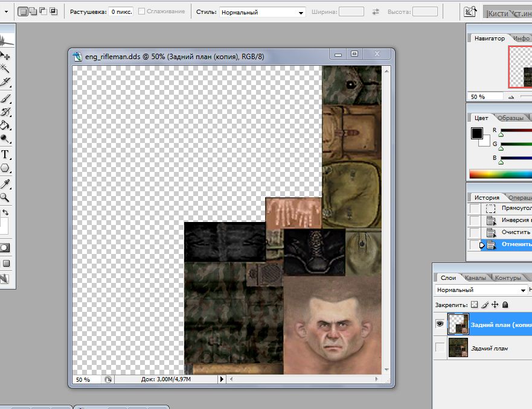This screenshot has height=409, width=532.
Task: Click the Задний план layer thumbnail
Action: tap(458, 347)
